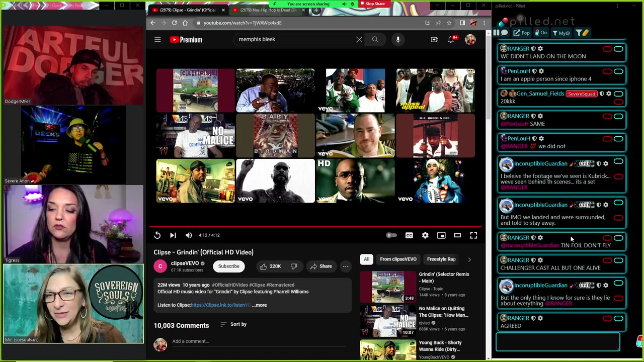Image resolution: width=644 pixels, height=362 pixels.
Task: Open YouTube account avatar menu
Action: (470, 39)
